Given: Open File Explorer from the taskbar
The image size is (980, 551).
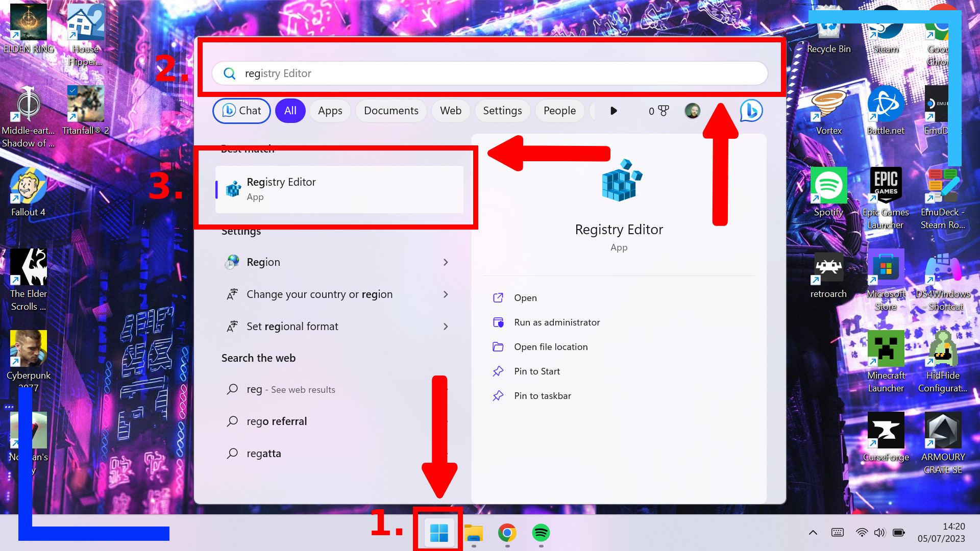Looking at the screenshot, I should point(474,533).
